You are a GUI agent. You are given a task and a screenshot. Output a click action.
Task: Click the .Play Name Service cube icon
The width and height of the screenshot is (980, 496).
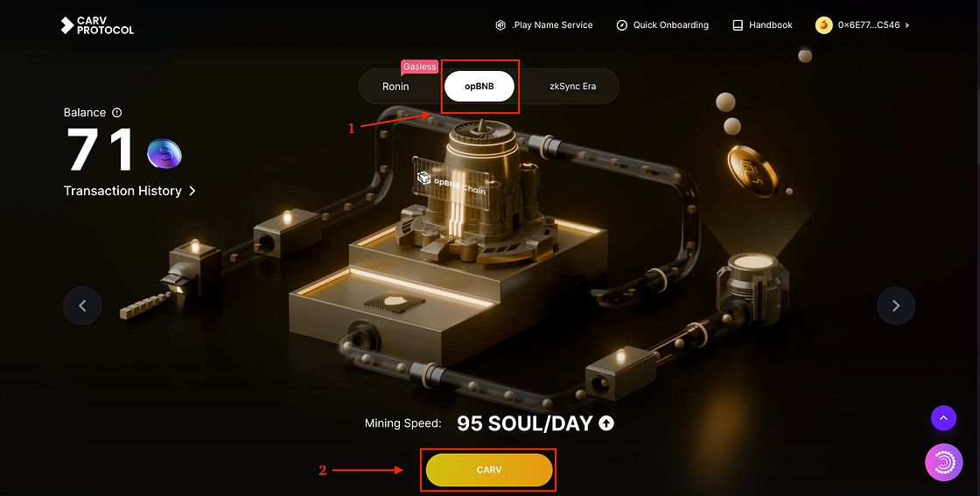tap(500, 25)
